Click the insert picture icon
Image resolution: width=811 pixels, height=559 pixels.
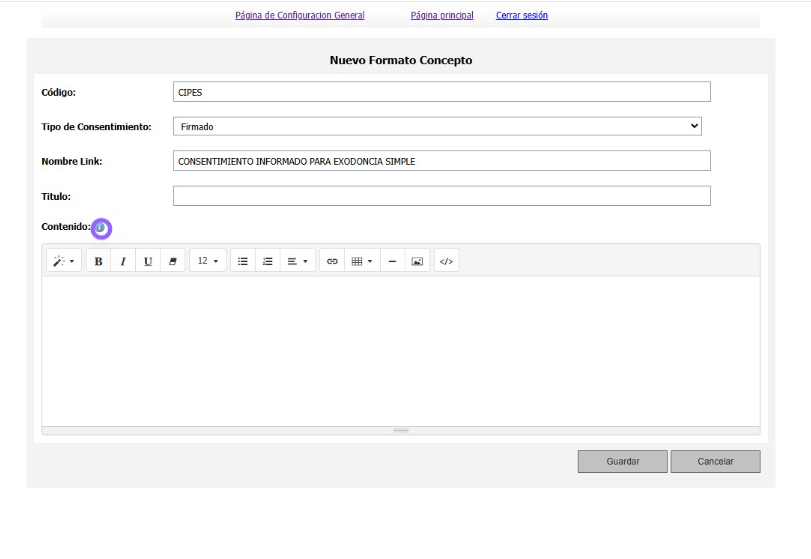click(x=418, y=261)
